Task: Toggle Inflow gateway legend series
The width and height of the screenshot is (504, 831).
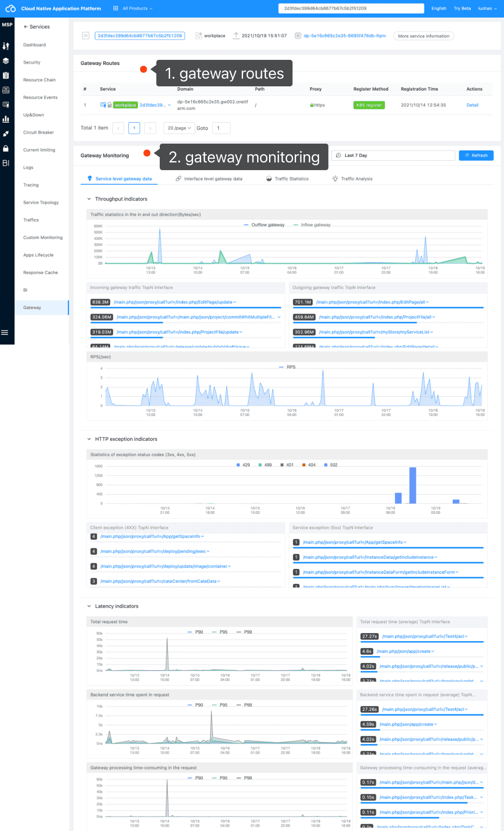Action: [312, 225]
